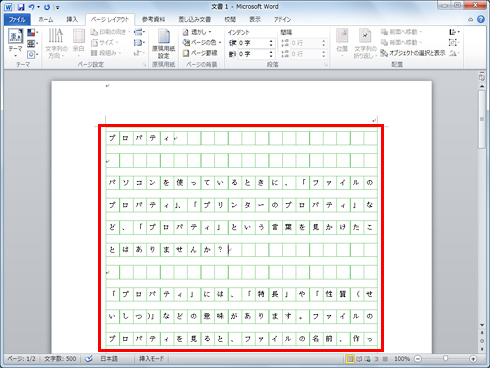This screenshot has width=490, height=368.
Task: Open the ページの色 (Page Color) dropdown
Action: coord(202,43)
